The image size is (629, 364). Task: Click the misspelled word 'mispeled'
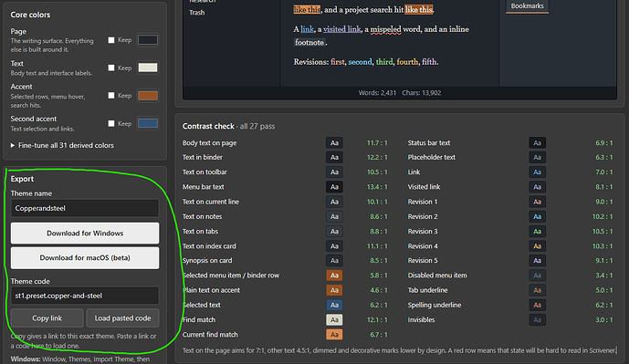coord(385,29)
